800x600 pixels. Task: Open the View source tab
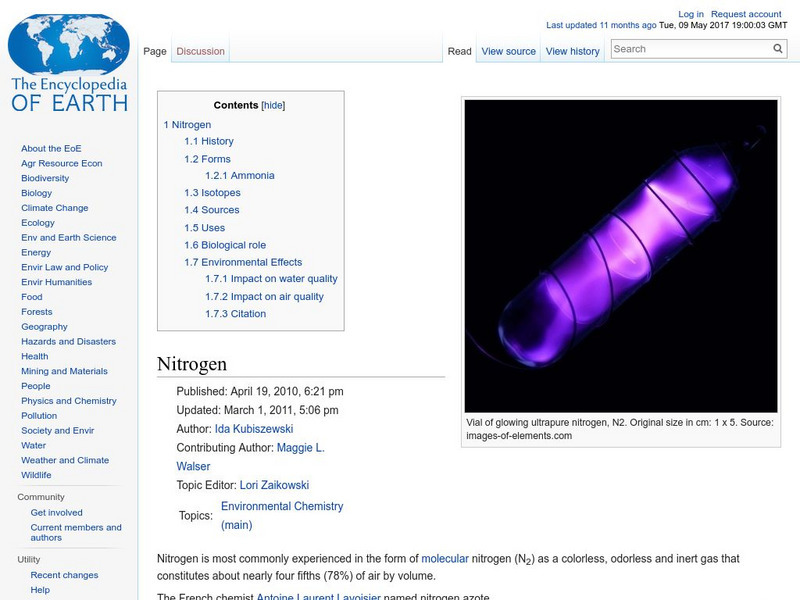508,51
